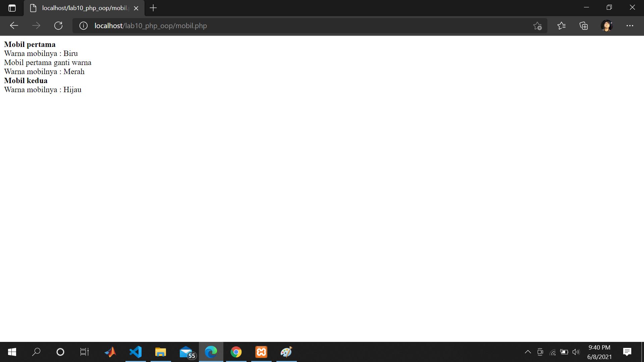The width and height of the screenshot is (644, 362).
Task: Reload mobil.php with the refresh icon
Action: click(x=58, y=25)
